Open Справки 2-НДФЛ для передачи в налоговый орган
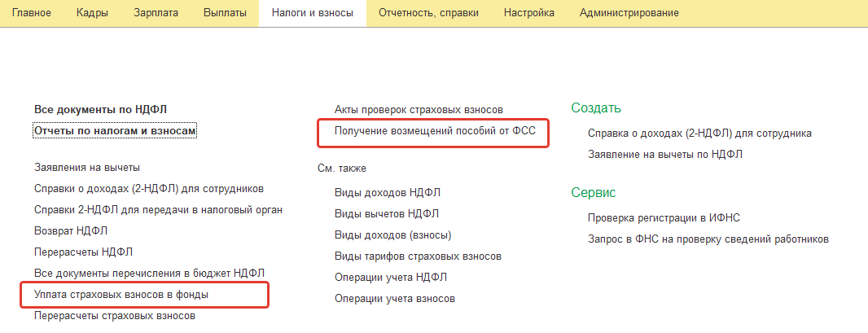The height and width of the screenshot is (333, 868). click(158, 209)
